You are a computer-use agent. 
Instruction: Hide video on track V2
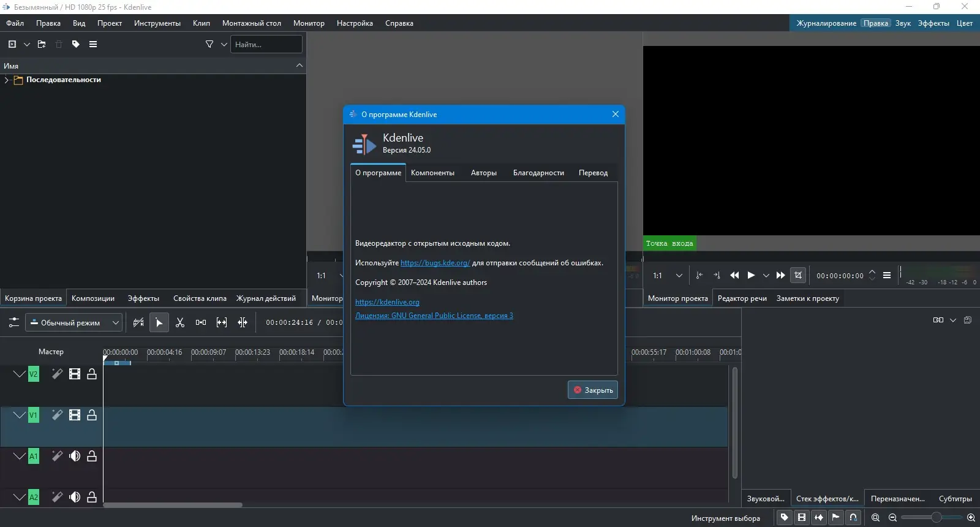click(75, 374)
